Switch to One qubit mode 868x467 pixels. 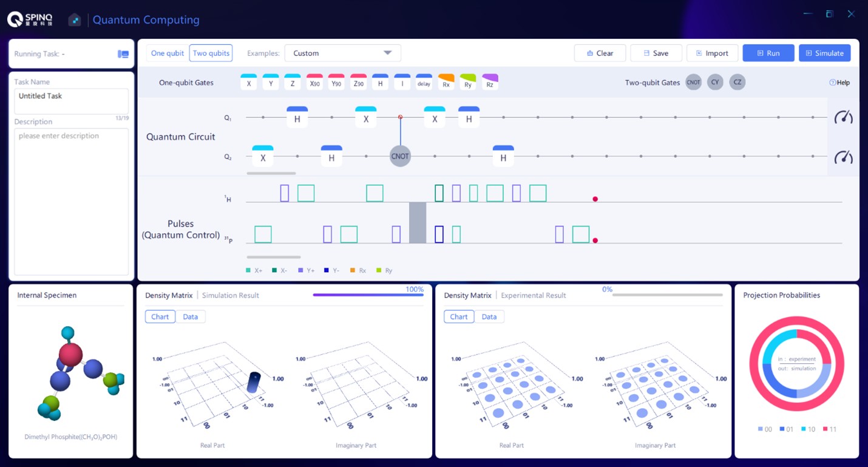pos(168,53)
